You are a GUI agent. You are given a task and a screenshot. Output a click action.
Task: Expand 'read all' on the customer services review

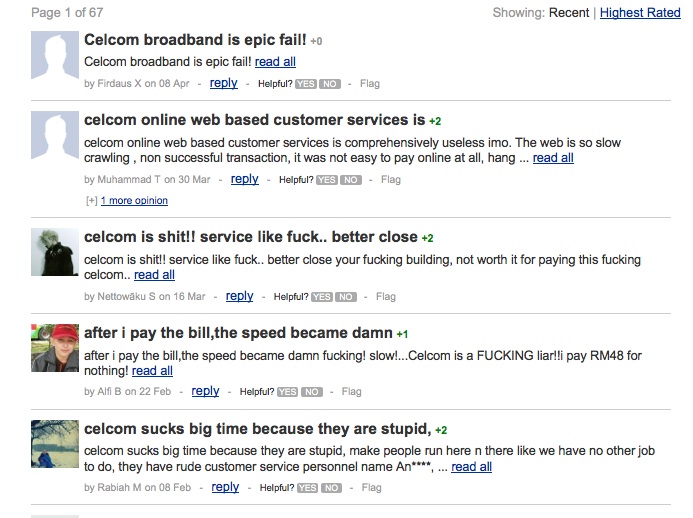point(553,158)
